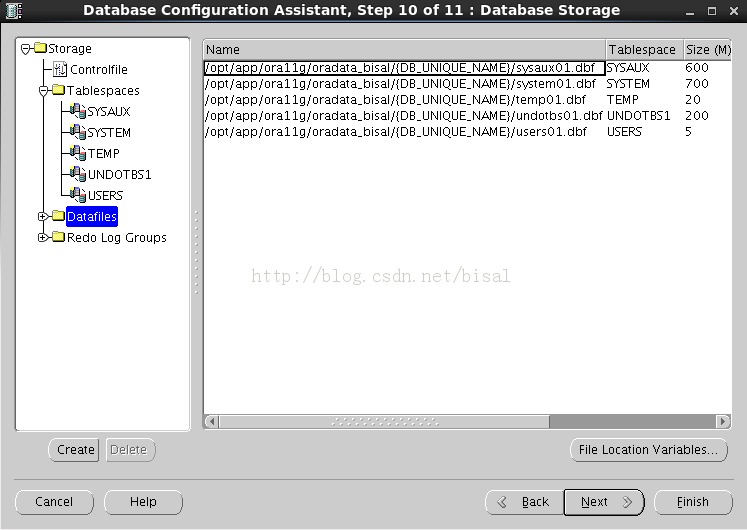Open Help for this step
The width and height of the screenshot is (747, 530).
pyautogui.click(x=143, y=502)
